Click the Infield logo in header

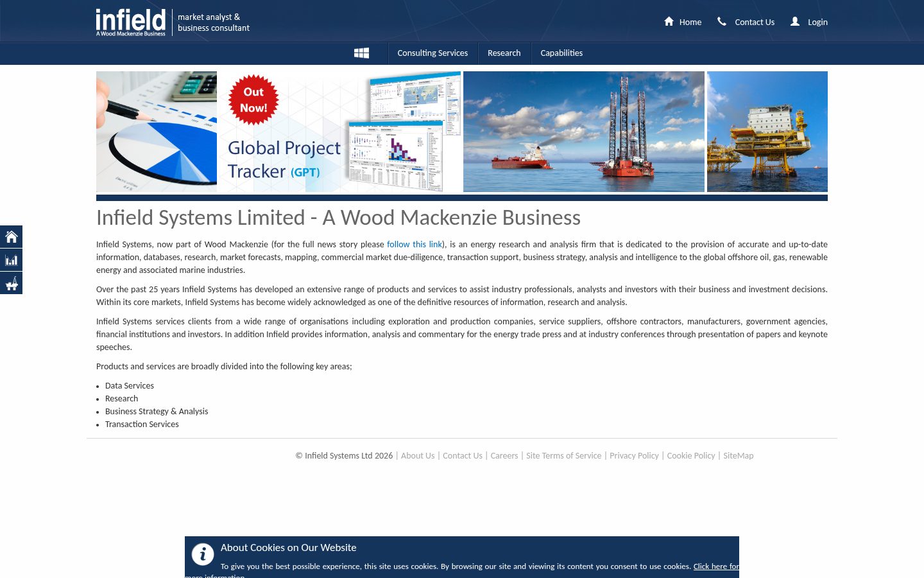131,22
